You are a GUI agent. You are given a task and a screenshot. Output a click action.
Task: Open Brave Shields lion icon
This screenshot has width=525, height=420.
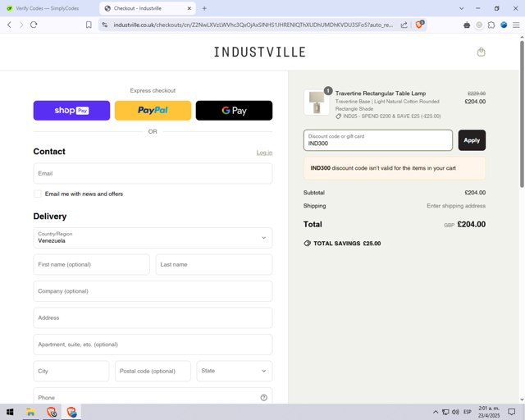(419, 25)
